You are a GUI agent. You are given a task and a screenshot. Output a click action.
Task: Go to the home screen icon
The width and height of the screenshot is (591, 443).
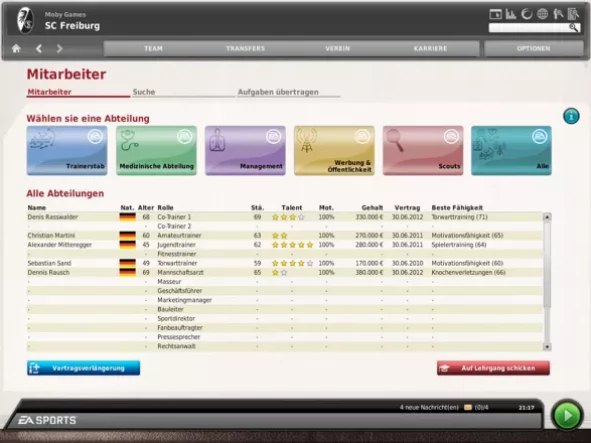point(16,49)
